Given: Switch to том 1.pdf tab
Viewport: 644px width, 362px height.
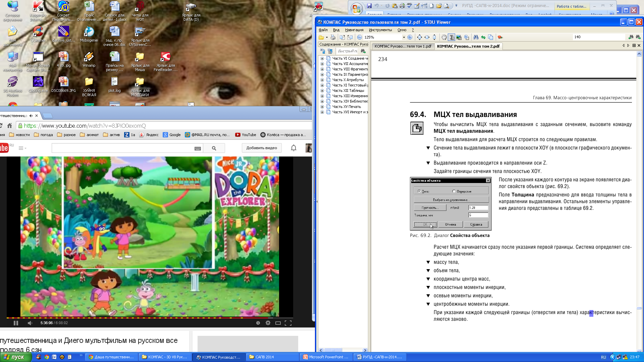Looking at the screenshot, I should coord(403,46).
